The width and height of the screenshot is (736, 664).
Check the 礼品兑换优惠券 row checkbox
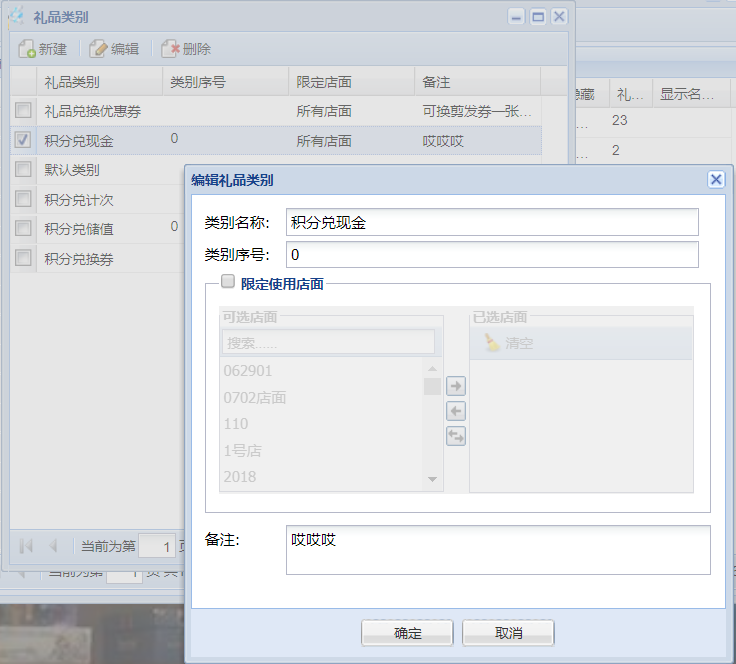point(23,110)
